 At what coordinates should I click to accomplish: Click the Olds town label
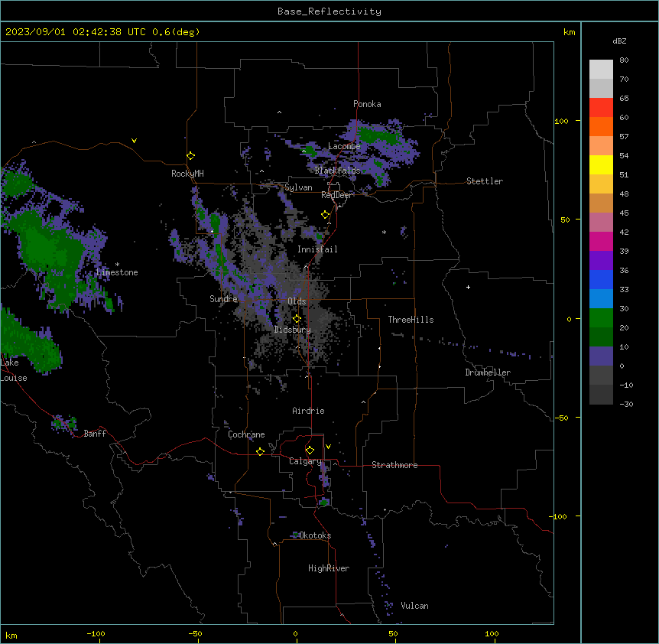[297, 301]
